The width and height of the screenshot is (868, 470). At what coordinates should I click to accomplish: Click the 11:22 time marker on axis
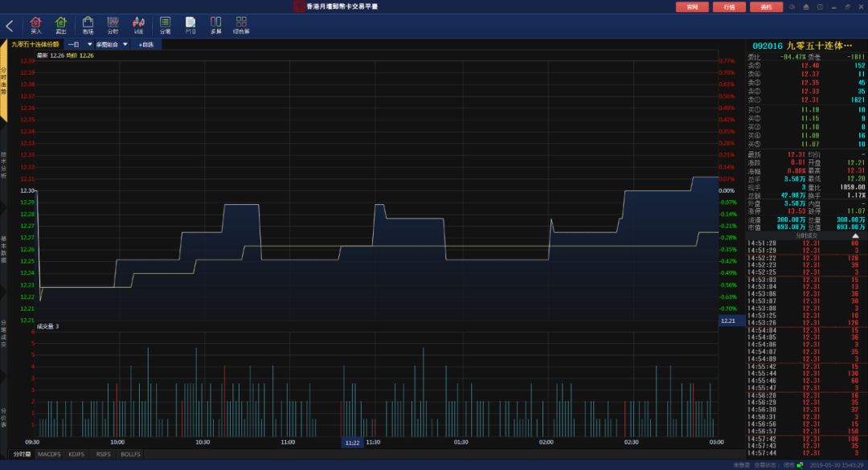[353, 443]
